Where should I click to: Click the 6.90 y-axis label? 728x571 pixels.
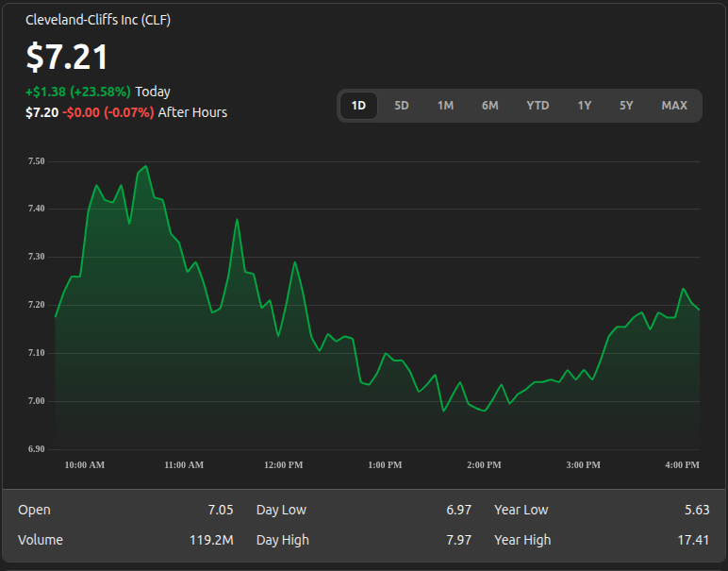pos(36,449)
